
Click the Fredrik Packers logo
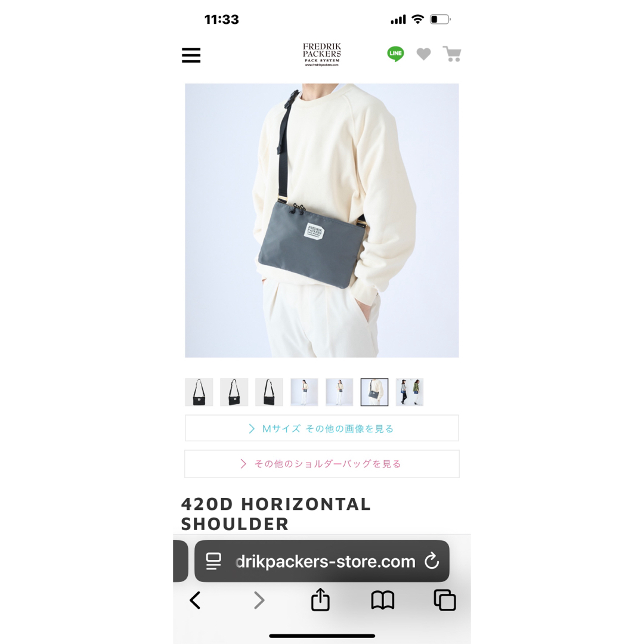[321, 54]
